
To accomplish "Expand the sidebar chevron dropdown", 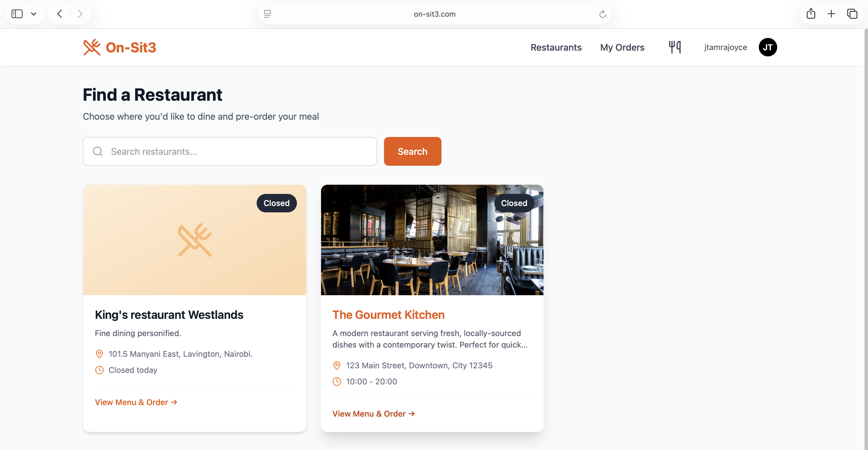I will tap(34, 14).
